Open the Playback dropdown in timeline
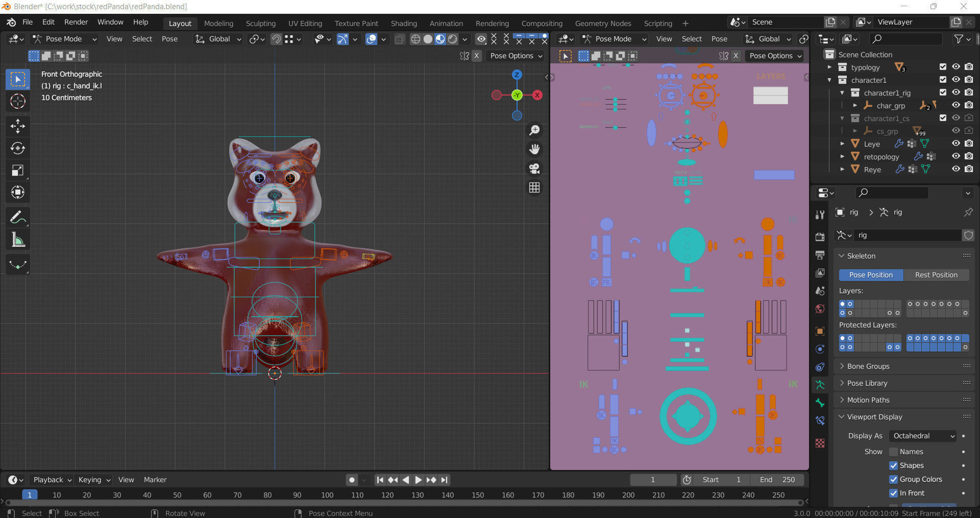980x518 pixels. [52, 480]
